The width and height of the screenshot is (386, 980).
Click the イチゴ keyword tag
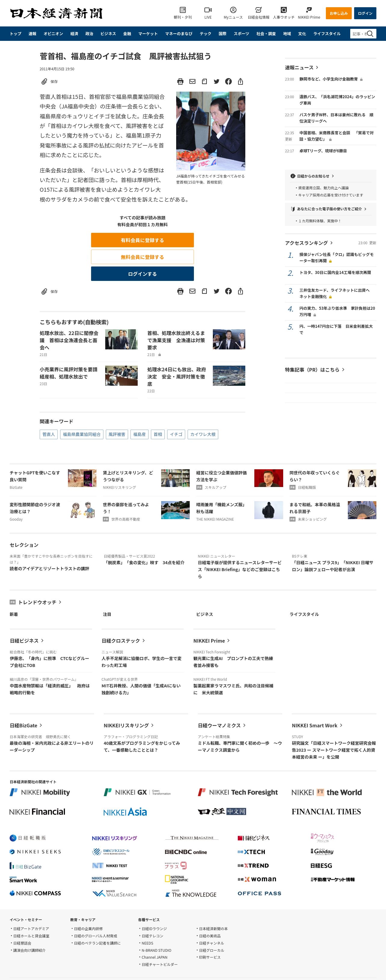pos(176,434)
